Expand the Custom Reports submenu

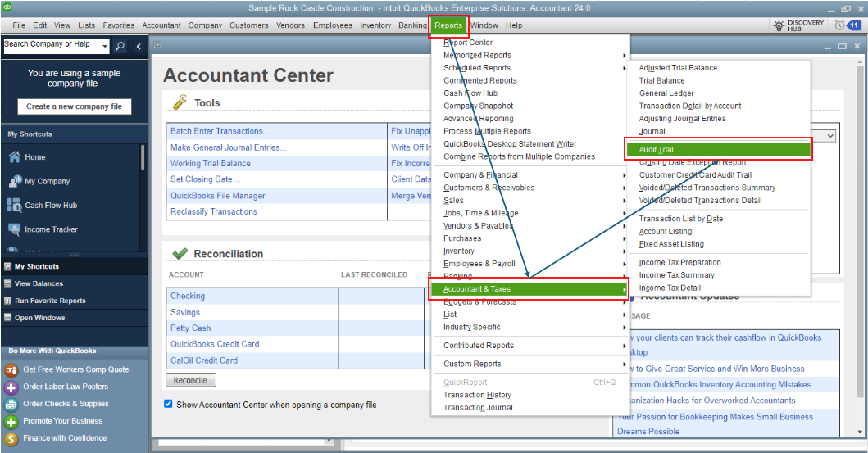tap(625, 364)
